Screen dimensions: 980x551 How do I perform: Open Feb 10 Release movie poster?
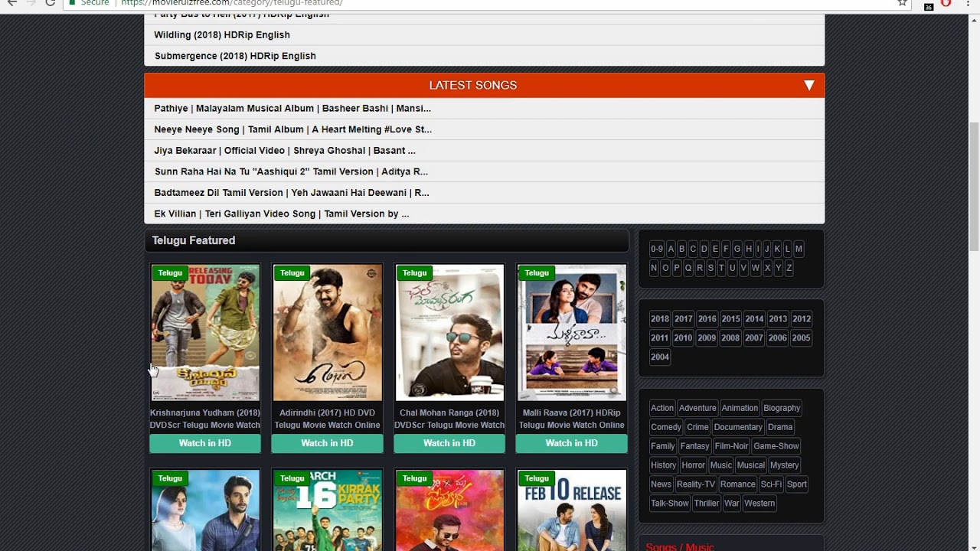(x=572, y=510)
